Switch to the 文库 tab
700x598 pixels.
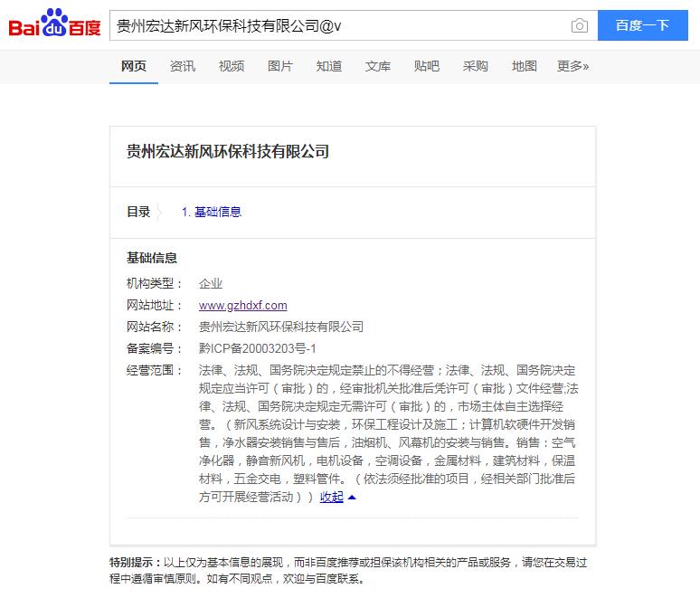[378, 66]
